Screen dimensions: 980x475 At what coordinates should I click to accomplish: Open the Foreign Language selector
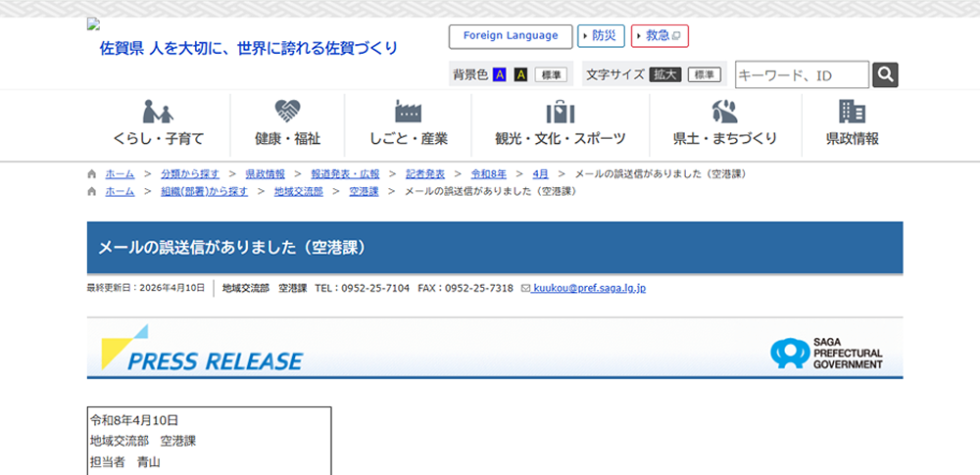(510, 36)
